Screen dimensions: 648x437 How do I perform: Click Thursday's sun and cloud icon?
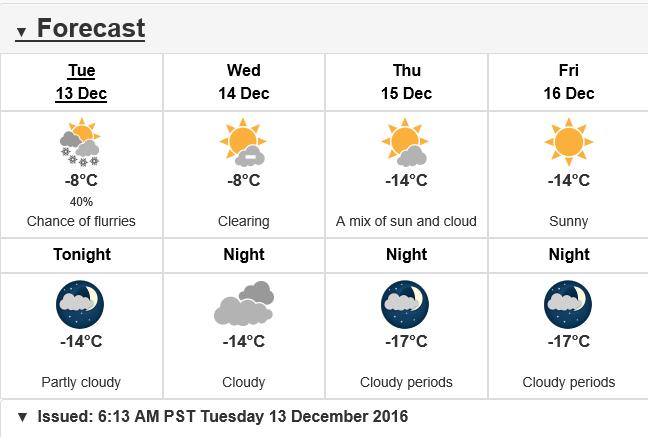[x=405, y=142]
